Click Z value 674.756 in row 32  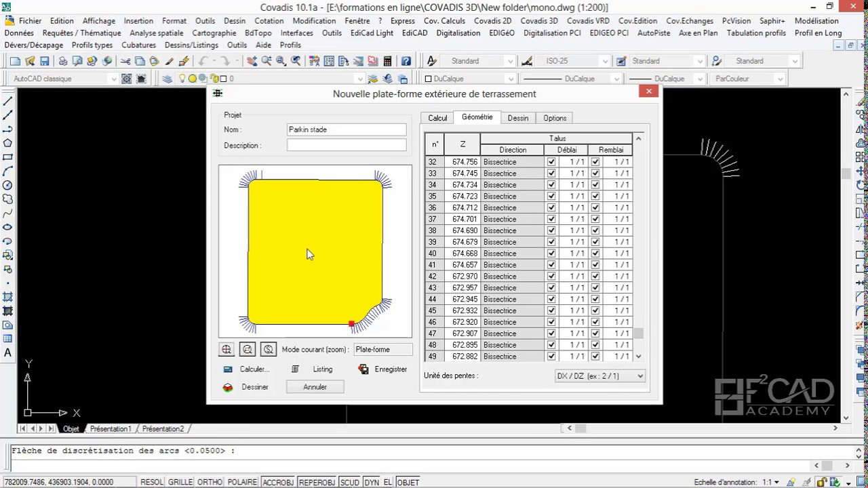click(463, 162)
